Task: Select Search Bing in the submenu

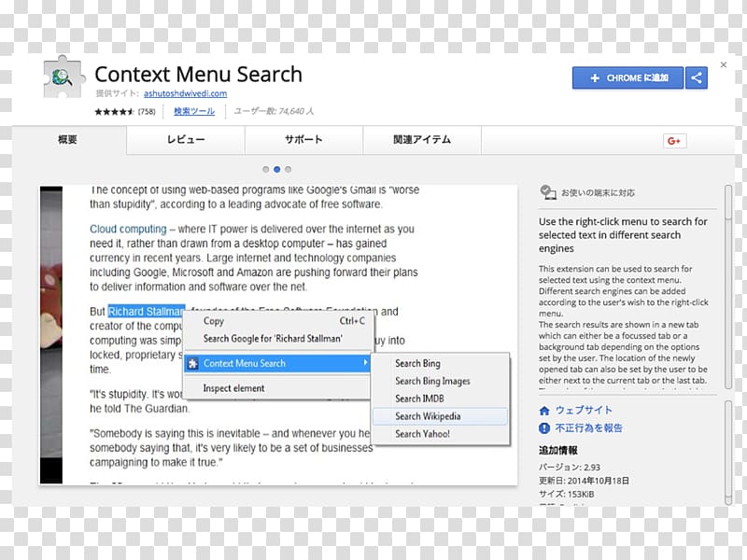Action: click(441, 363)
